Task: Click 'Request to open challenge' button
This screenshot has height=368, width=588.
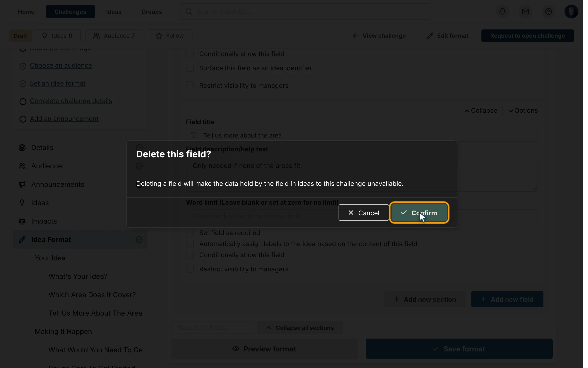Action: click(x=528, y=36)
